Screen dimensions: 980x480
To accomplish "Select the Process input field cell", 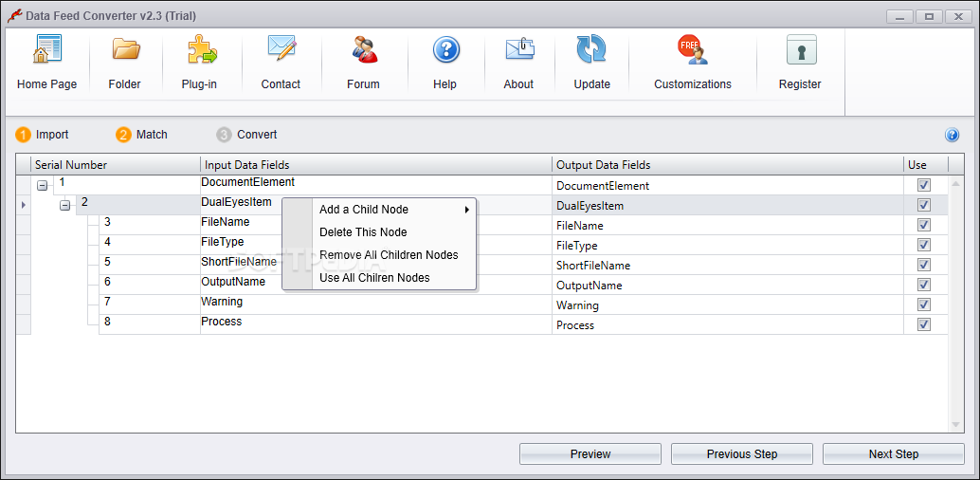I will pyautogui.click(x=375, y=324).
